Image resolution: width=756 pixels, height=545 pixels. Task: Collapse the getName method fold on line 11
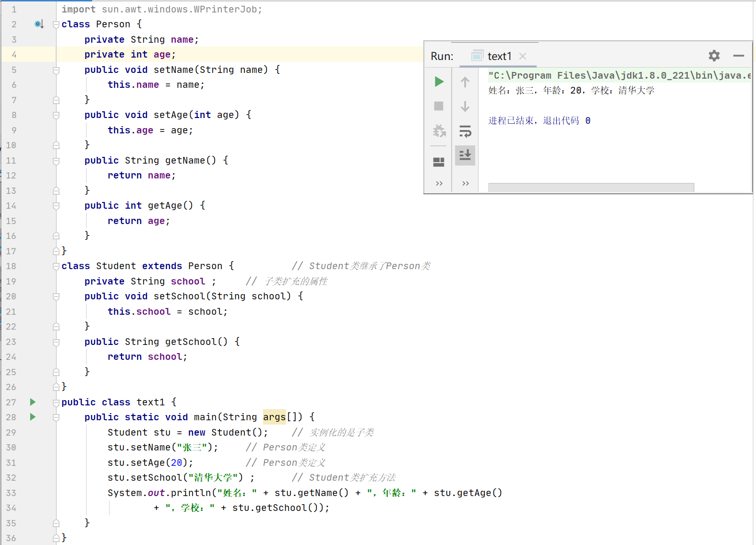(56, 161)
